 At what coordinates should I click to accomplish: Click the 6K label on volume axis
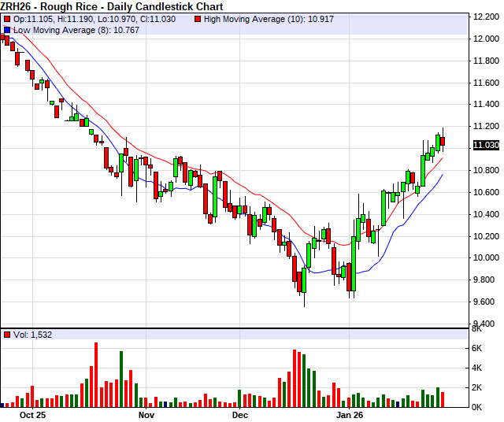point(477,348)
